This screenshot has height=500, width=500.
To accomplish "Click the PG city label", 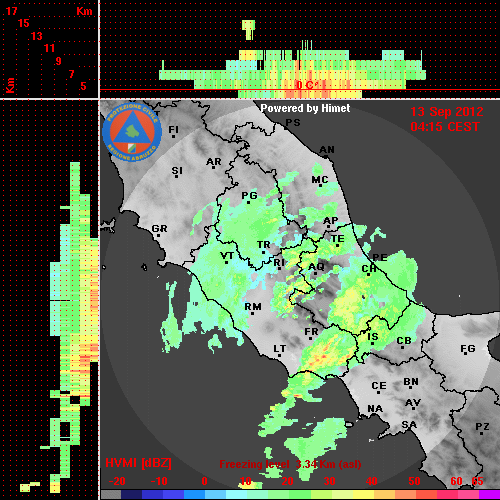I will click(249, 196).
